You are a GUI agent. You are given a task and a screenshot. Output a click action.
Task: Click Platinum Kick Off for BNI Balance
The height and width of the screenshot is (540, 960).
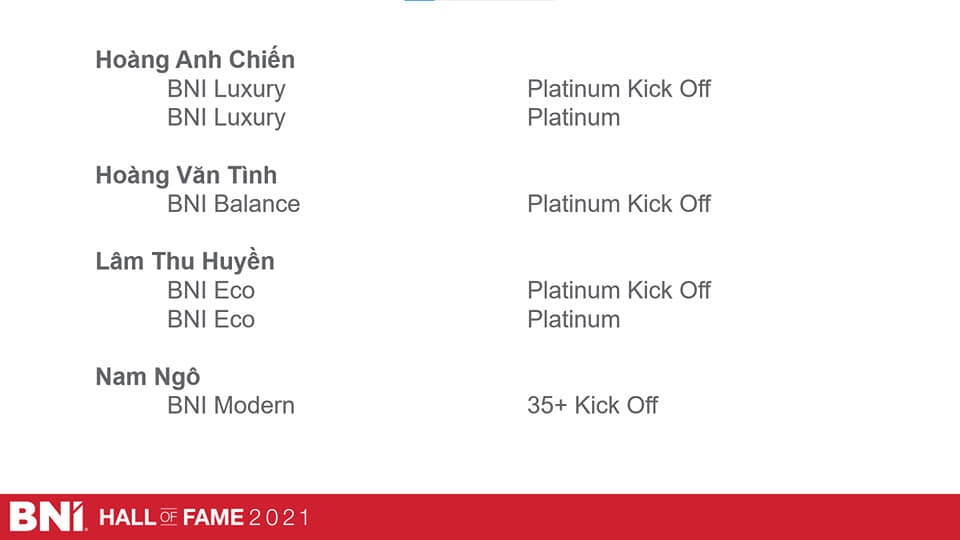tap(619, 204)
